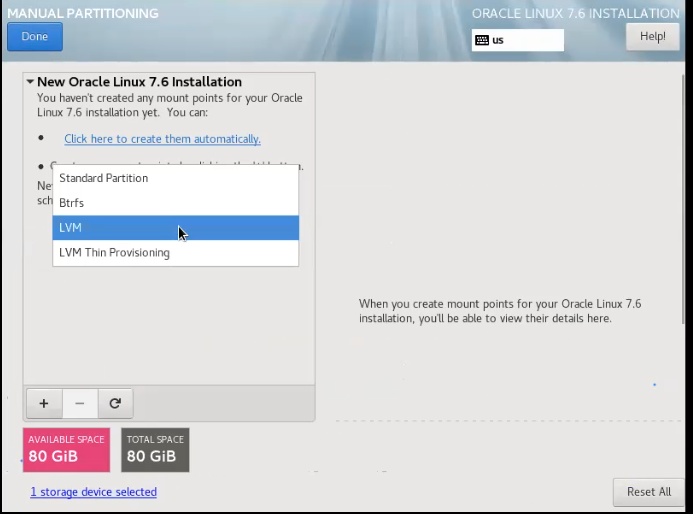Screen dimensions: 693x514
Task: Click here to create them automatically link
Action: pos(162,139)
